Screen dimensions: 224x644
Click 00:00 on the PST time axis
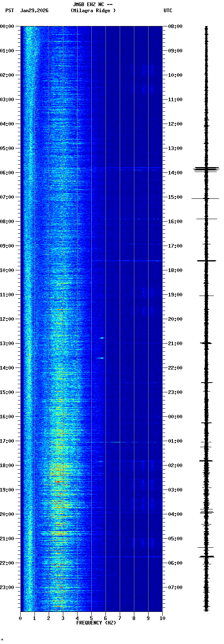[x=7, y=26]
